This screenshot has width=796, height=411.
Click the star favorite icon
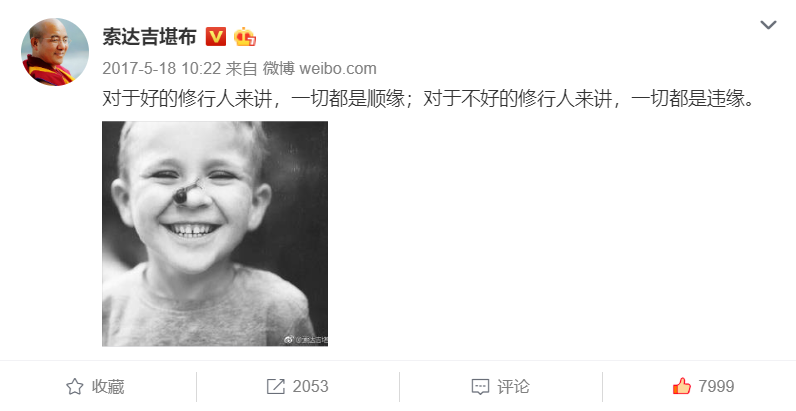point(75,387)
